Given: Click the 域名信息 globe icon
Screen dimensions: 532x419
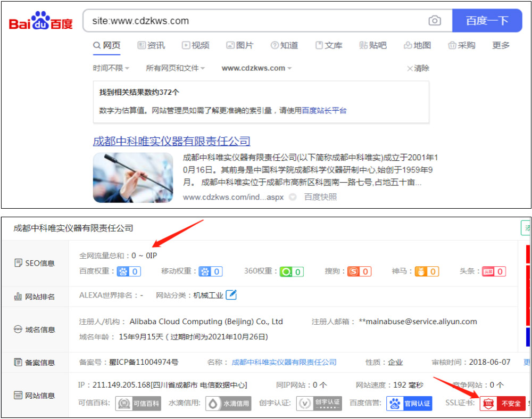Looking at the screenshot, I should coord(18,330).
